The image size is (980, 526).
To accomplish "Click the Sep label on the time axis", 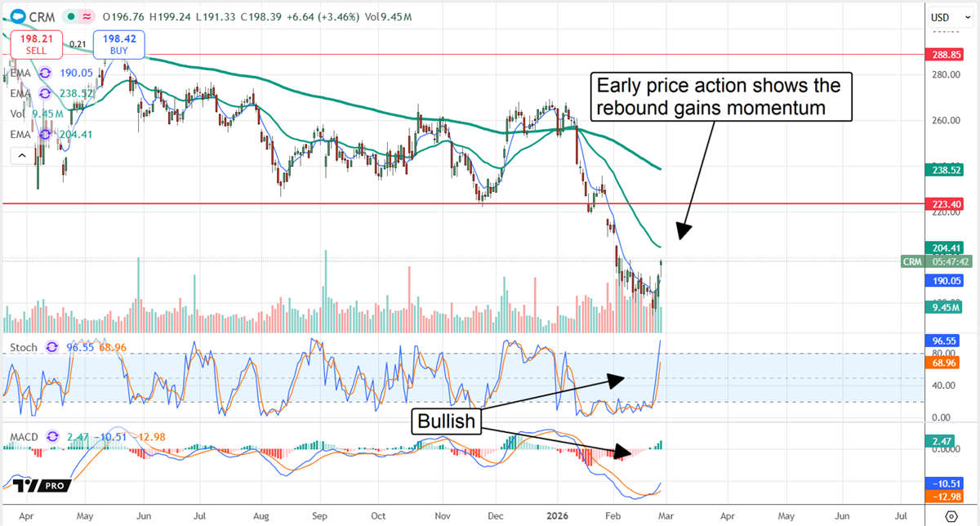I will pyautogui.click(x=319, y=517).
